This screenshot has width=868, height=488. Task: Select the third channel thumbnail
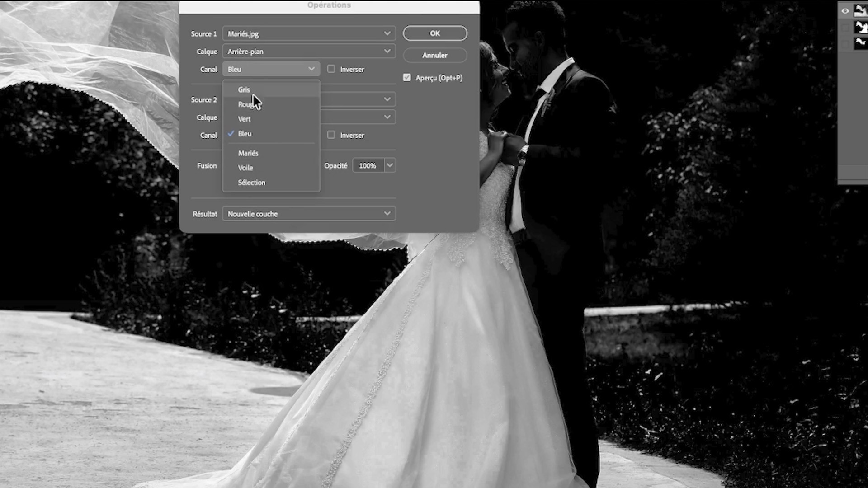[x=860, y=44]
